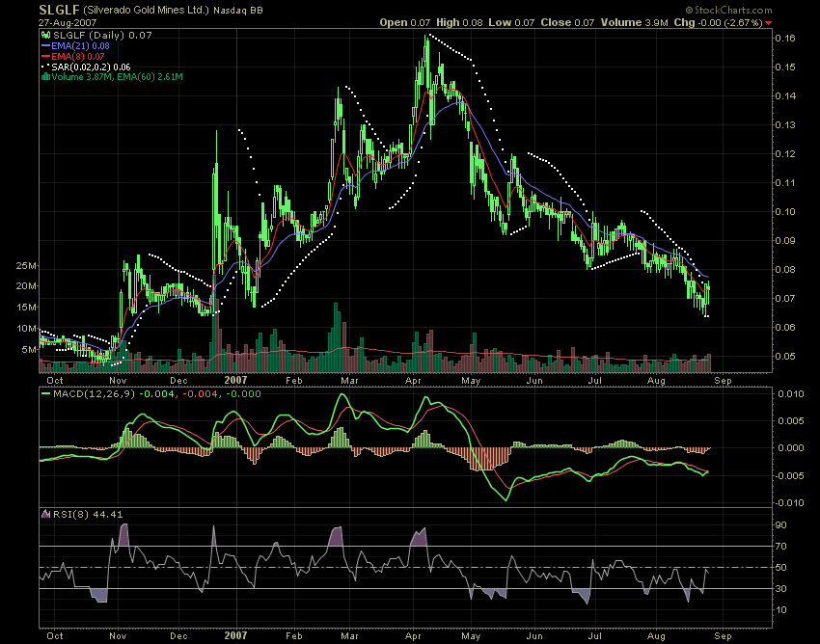Click the 0.12 price axis label
The width and height of the screenshot is (820, 644).
[x=785, y=154]
